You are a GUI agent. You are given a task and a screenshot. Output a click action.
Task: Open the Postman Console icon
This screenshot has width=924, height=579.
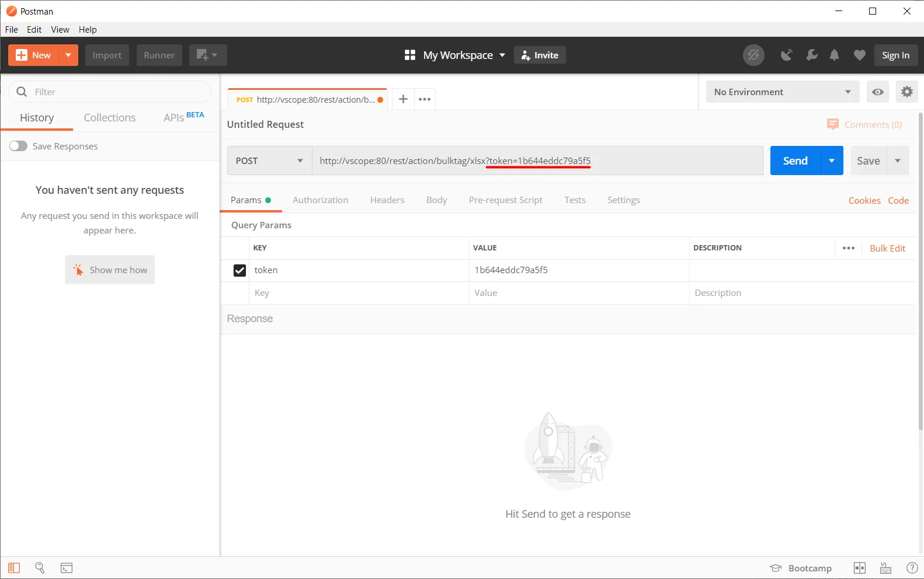(x=67, y=568)
